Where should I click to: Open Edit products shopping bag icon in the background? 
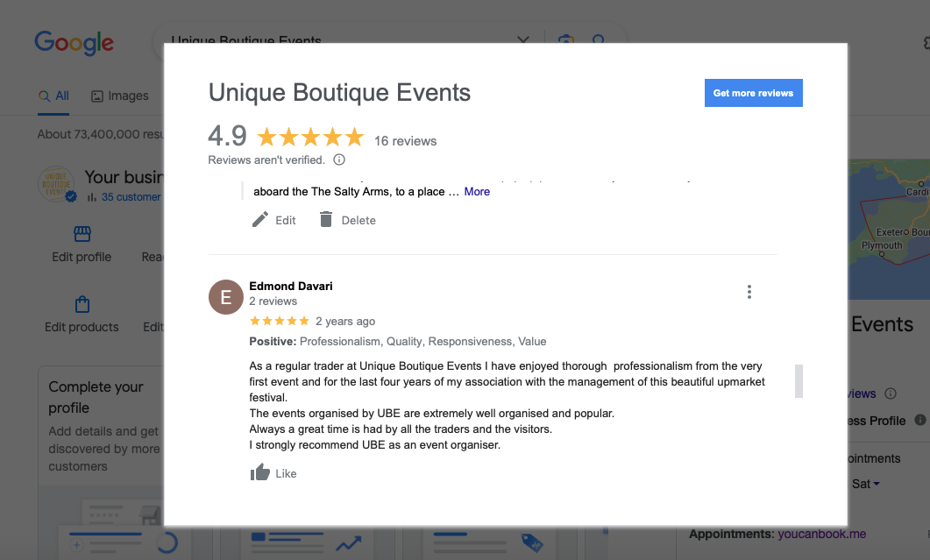[x=82, y=304]
